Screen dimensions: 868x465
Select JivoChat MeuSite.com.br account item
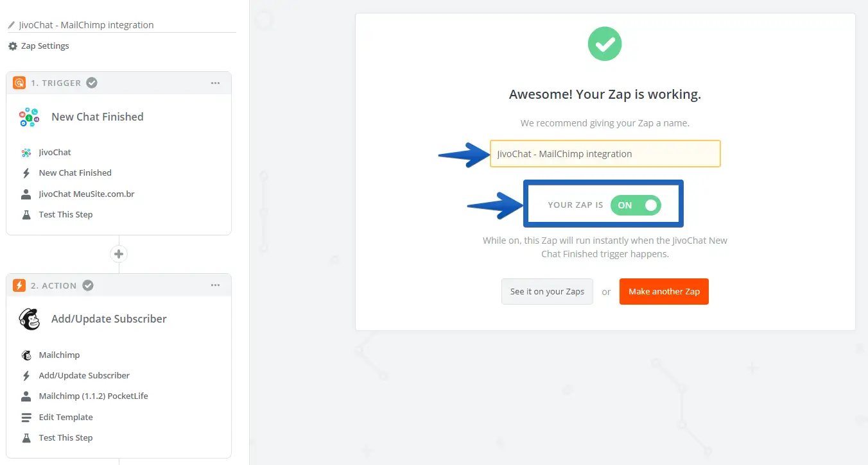86,194
